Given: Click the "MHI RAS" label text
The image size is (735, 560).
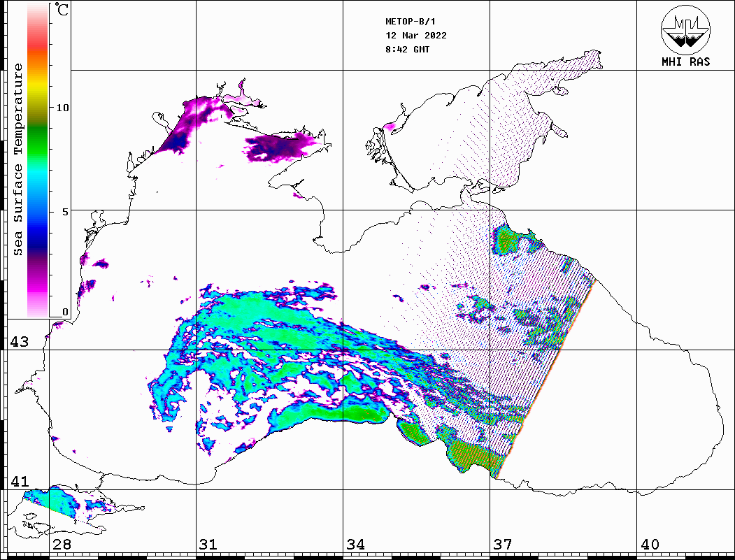Looking at the screenshot, I should 686,62.
